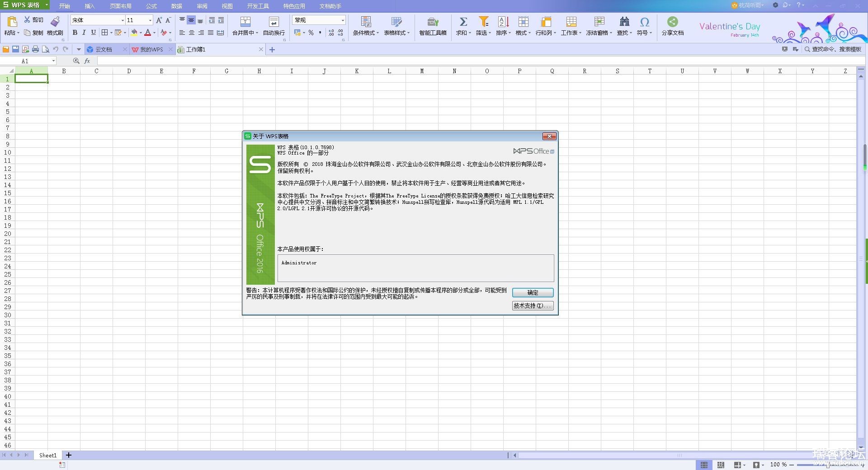Increase font size with the A+ icon
The width and height of the screenshot is (868, 470).
pyautogui.click(x=159, y=20)
